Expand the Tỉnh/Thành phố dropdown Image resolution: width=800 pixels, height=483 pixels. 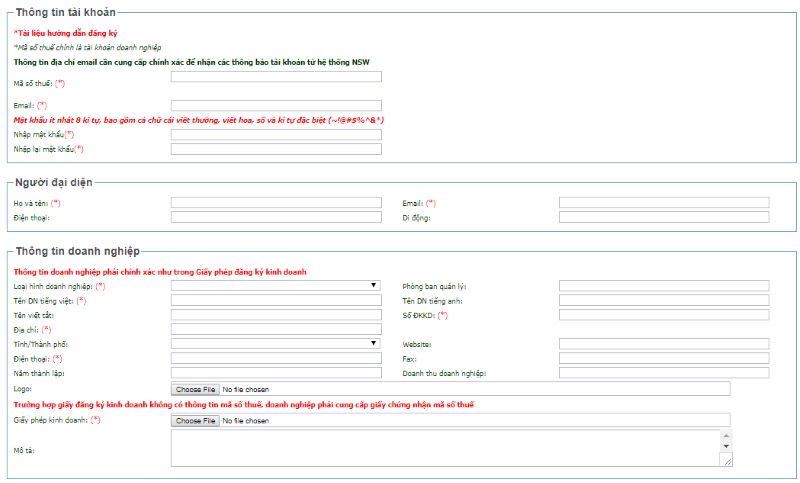point(276,344)
